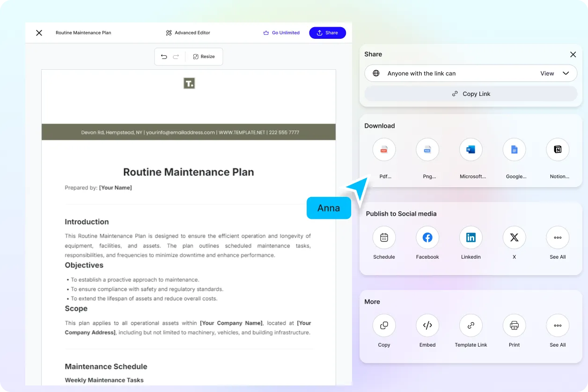Expand the View permission dropdown
588x392 pixels.
point(555,73)
